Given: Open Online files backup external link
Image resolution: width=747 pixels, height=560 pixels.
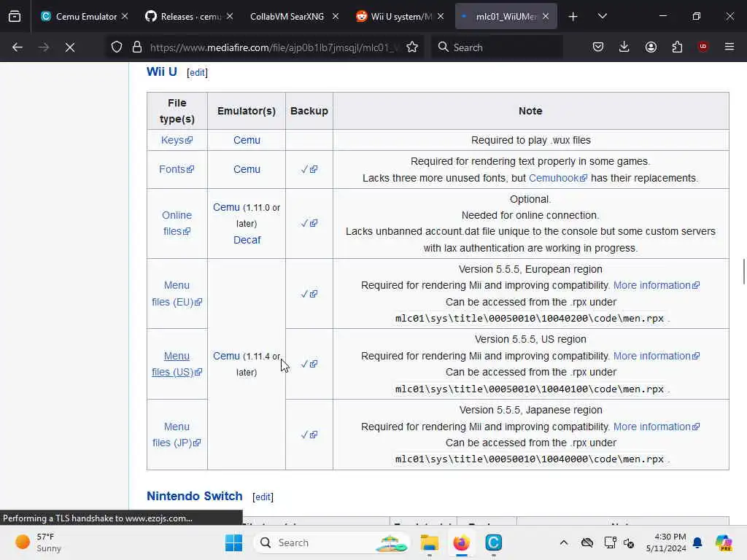Looking at the screenshot, I should coord(309,223).
